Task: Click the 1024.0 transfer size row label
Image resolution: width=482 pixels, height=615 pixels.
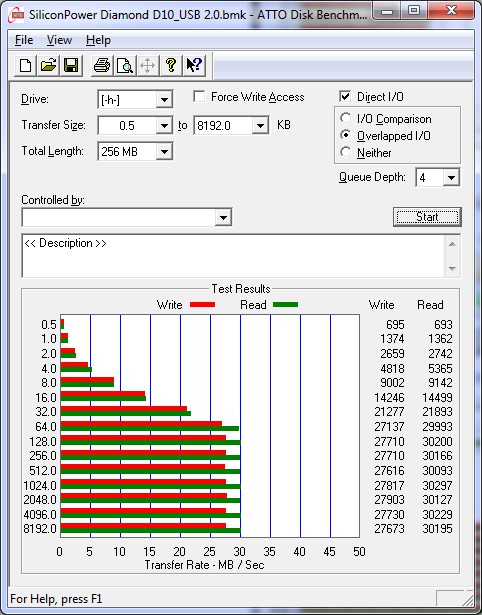Action: tap(40, 486)
